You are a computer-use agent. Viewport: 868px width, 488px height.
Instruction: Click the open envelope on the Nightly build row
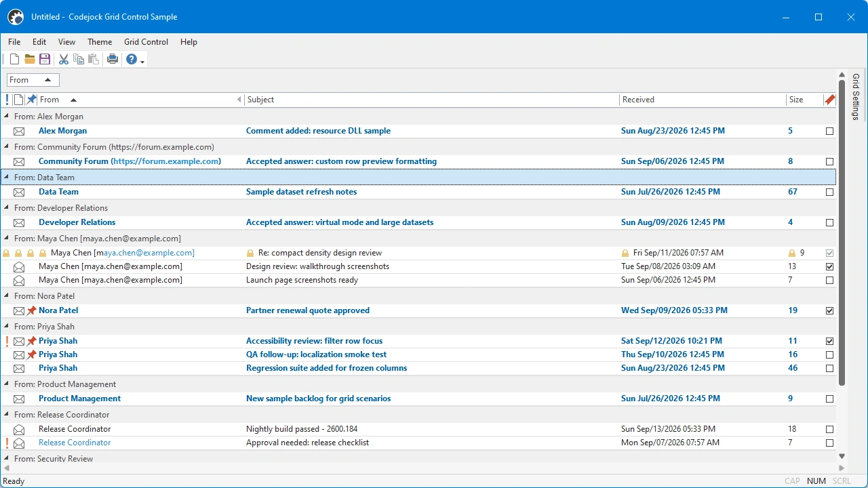pyautogui.click(x=19, y=429)
